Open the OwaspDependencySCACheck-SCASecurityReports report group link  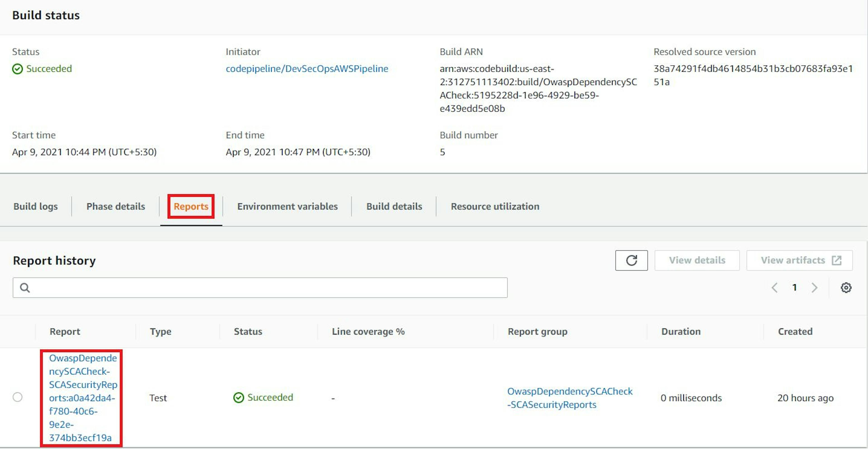(x=569, y=398)
